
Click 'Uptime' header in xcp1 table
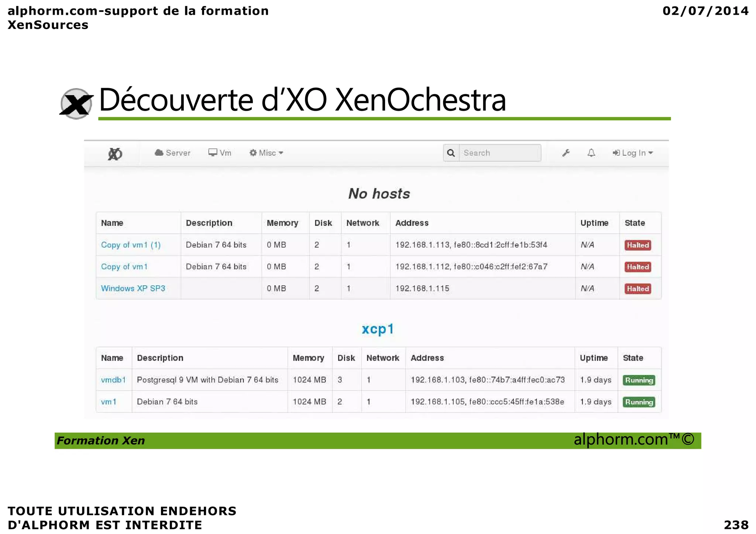[594, 358]
